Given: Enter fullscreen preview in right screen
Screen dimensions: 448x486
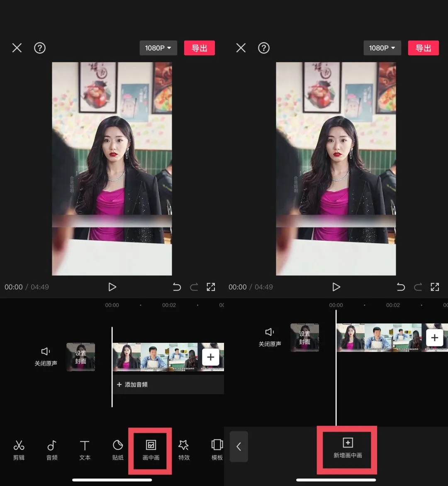Looking at the screenshot, I should [x=435, y=287].
